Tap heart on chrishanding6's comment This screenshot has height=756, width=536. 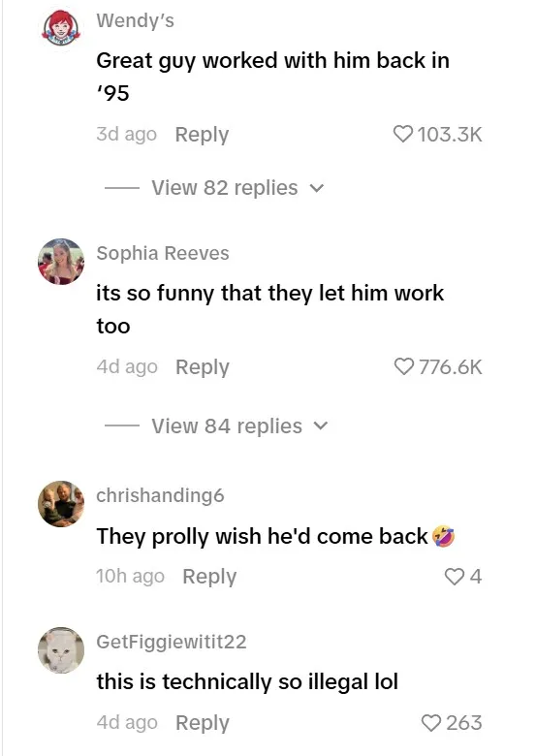pyautogui.click(x=454, y=576)
